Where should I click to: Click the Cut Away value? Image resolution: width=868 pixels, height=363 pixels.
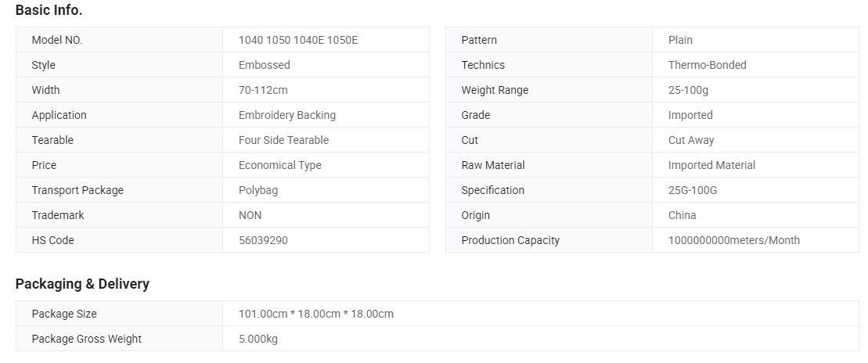[691, 140]
